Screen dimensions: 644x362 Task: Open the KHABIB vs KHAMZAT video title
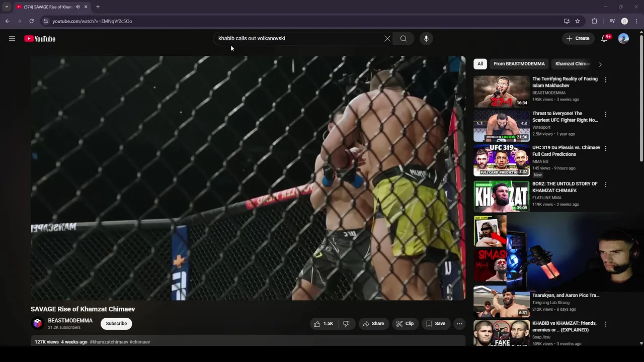[x=564, y=327]
